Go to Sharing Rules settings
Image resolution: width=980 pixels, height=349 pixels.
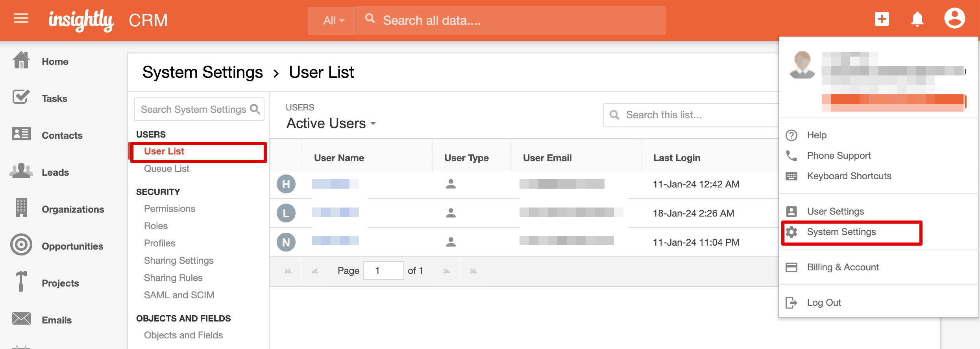(x=173, y=278)
